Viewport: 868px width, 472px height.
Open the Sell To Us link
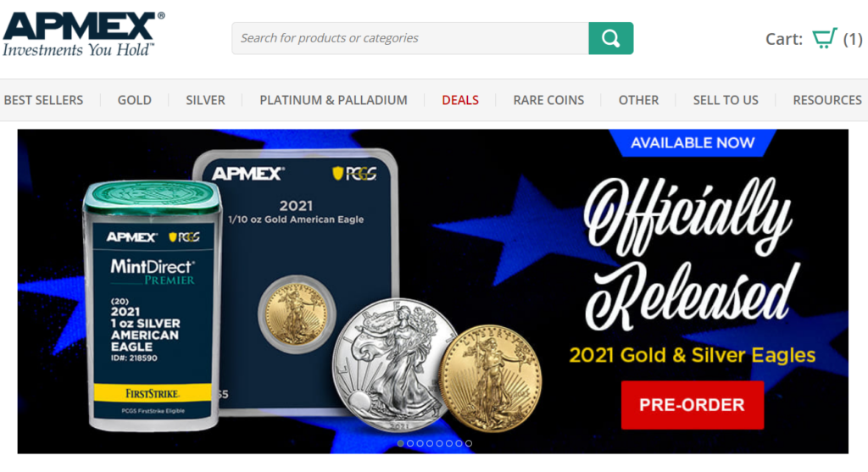(726, 100)
